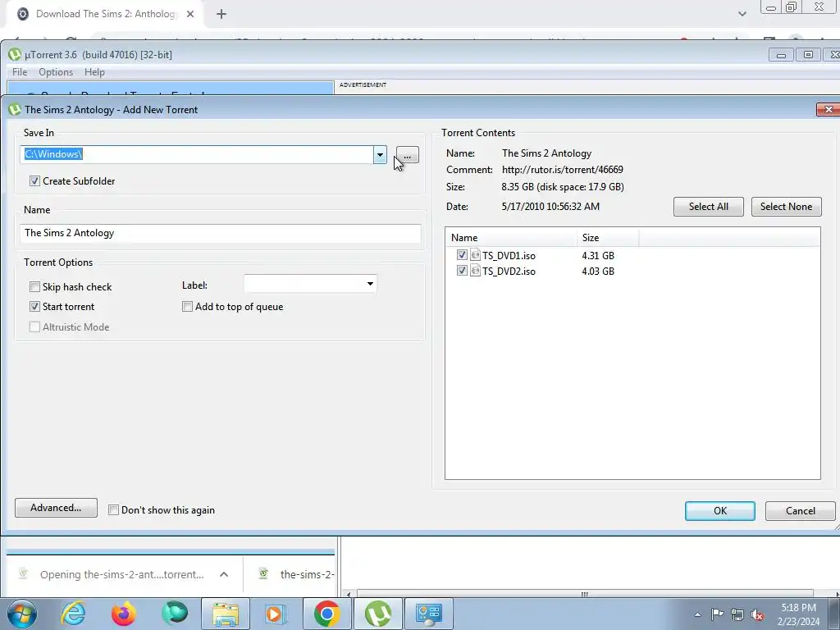Click the taskbar clock showing 5:18 PM
The width and height of the screenshot is (840, 630).
click(x=799, y=614)
